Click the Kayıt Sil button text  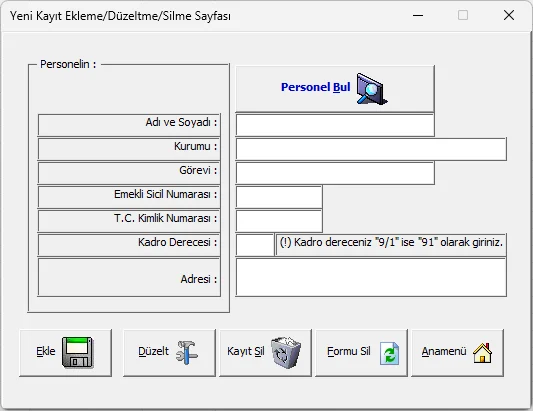pos(245,352)
